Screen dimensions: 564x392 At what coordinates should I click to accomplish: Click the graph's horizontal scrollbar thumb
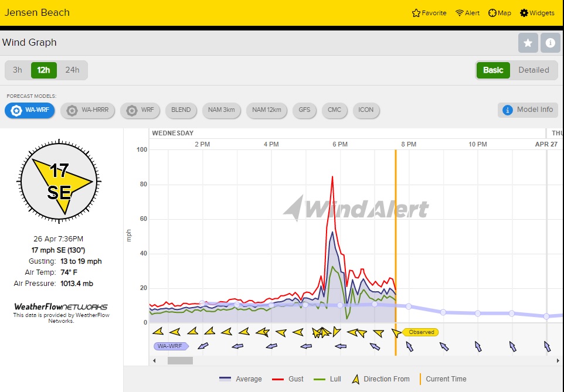click(x=180, y=360)
